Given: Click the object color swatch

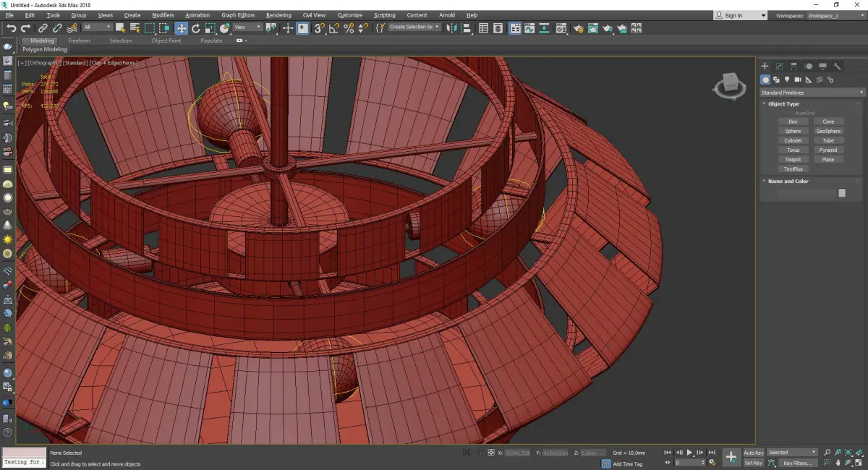Looking at the screenshot, I should tap(842, 193).
